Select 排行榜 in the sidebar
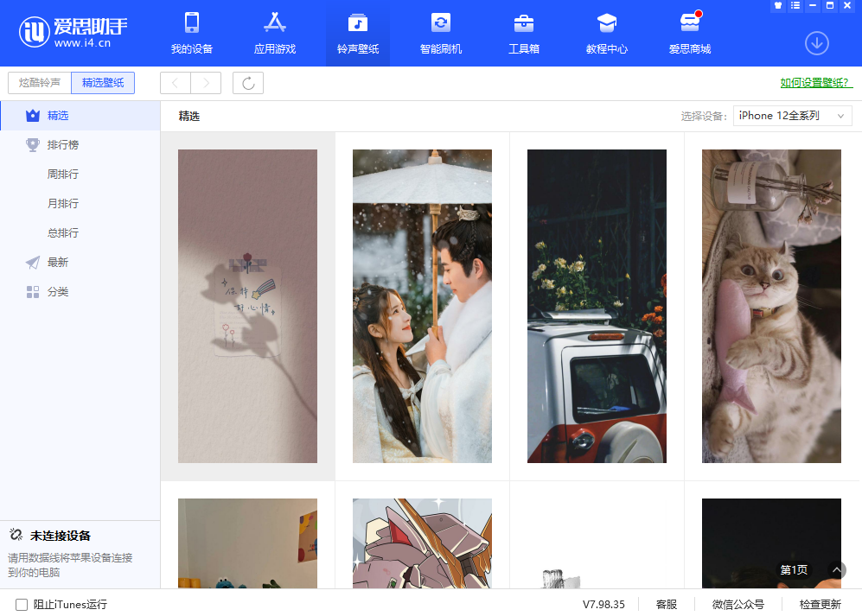The width and height of the screenshot is (862, 616). 62,145
